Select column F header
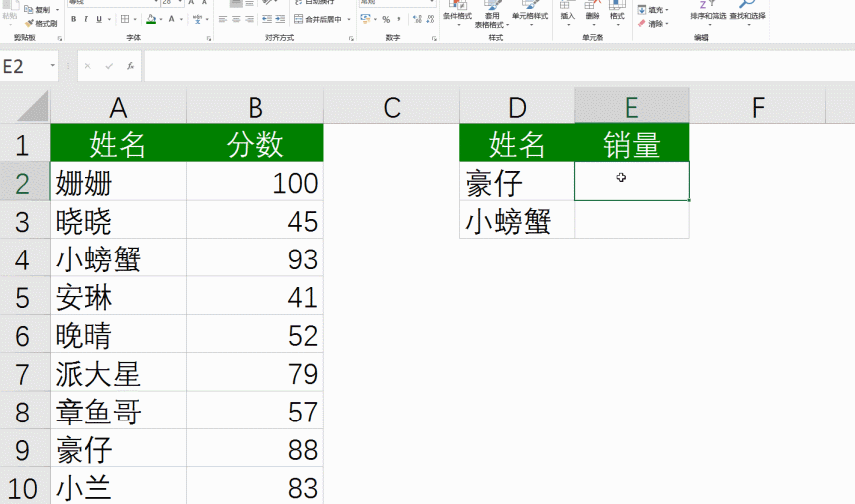 (758, 107)
